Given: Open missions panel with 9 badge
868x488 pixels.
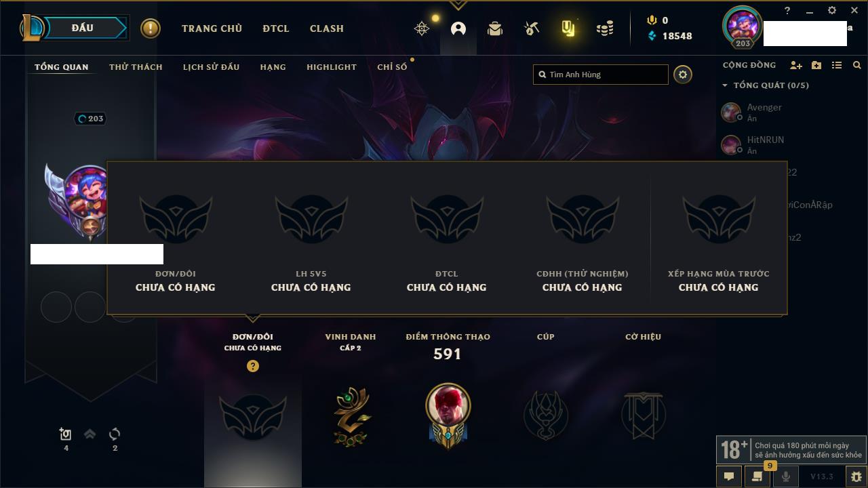Looking at the screenshot, I should [x=757, y=476].
